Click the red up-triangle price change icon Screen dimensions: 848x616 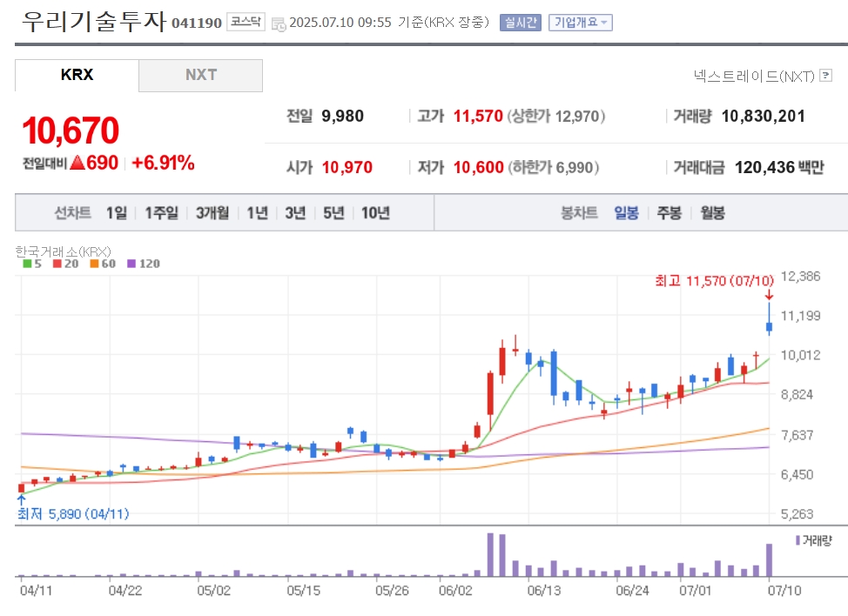click(77, 162)
